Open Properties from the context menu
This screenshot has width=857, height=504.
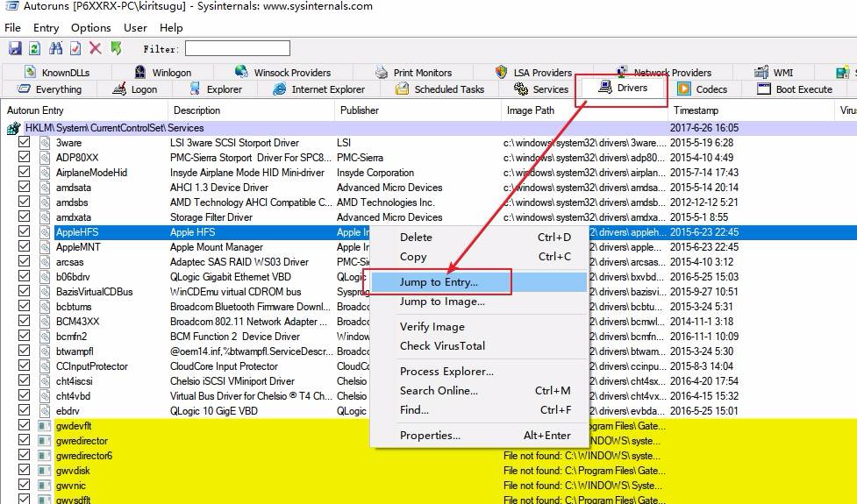pyautogui.click(x=479, y=436)
